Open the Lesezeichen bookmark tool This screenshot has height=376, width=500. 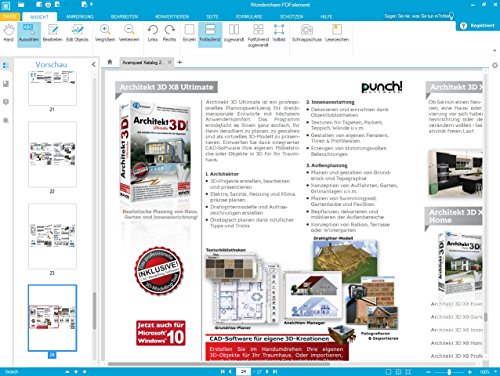point(337,33)
